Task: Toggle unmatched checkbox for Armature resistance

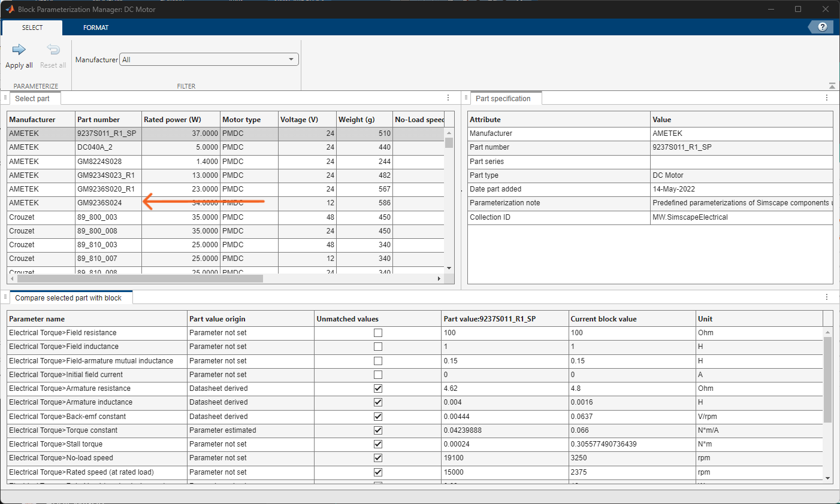Action: click(x=377, y=388)
